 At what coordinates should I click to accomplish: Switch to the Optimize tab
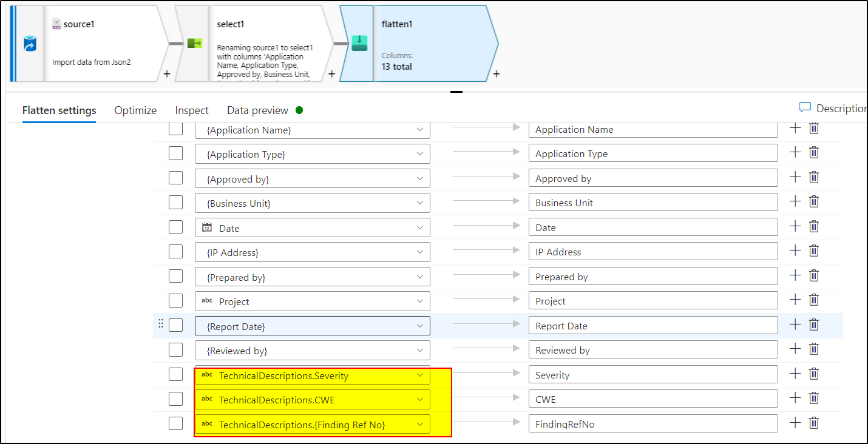[135, 110]
